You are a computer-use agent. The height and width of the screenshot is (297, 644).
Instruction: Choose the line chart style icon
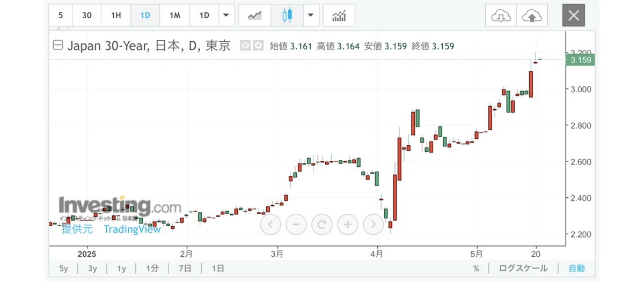click(x=254, y=15)
